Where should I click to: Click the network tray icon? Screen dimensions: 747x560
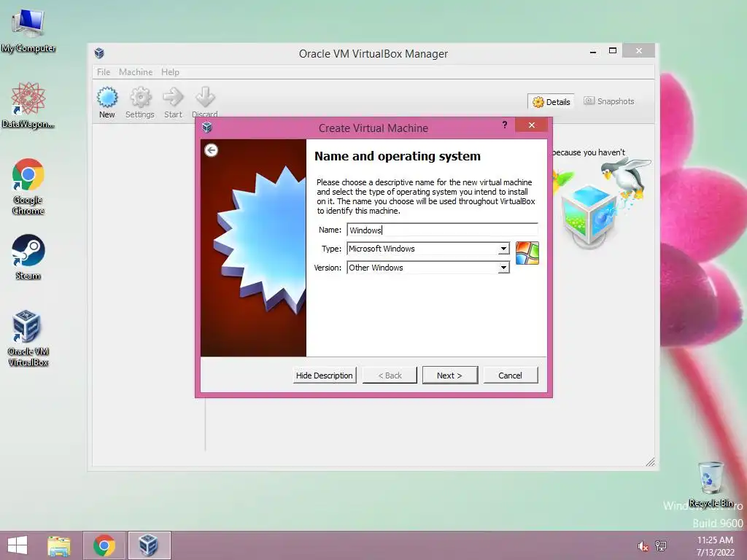coord(661,546)
